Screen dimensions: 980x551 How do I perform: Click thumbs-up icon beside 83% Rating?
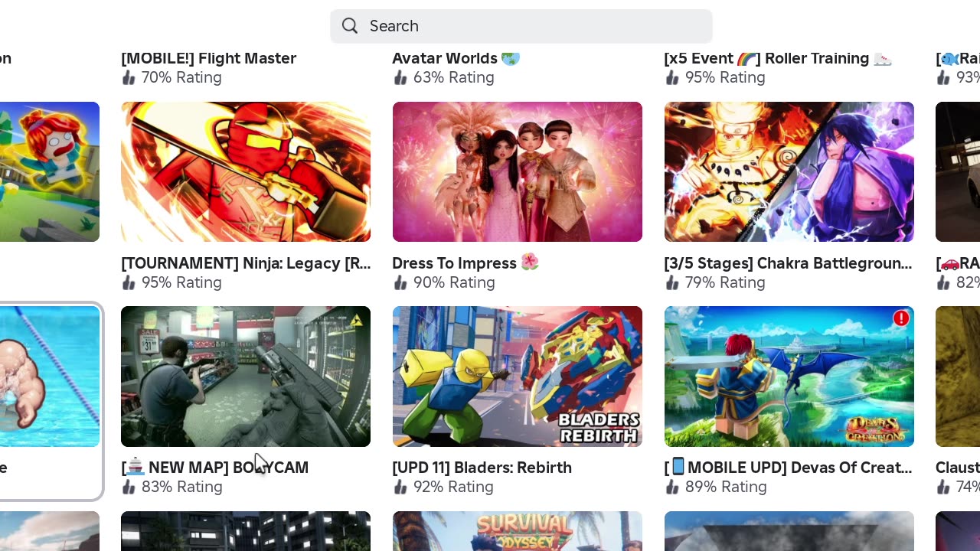click(x=129, y=487)
